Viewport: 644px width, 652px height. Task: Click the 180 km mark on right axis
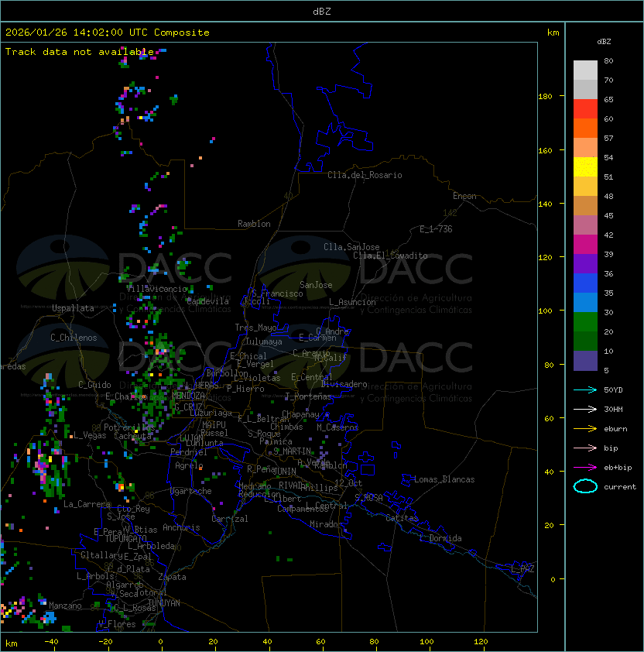545,96
